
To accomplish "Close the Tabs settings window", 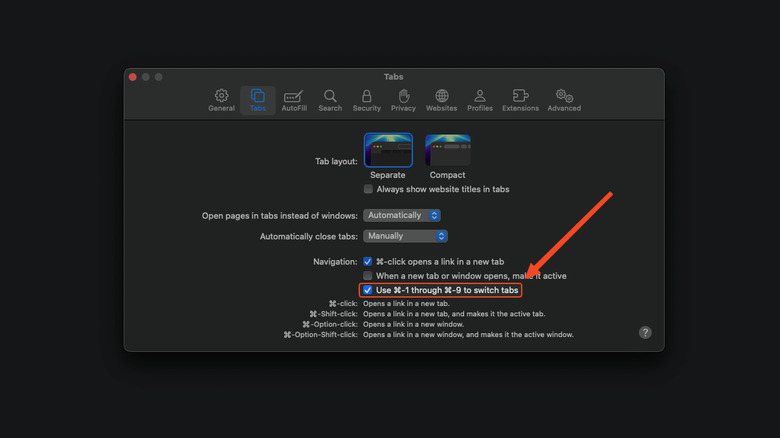I will pos(132,77).
